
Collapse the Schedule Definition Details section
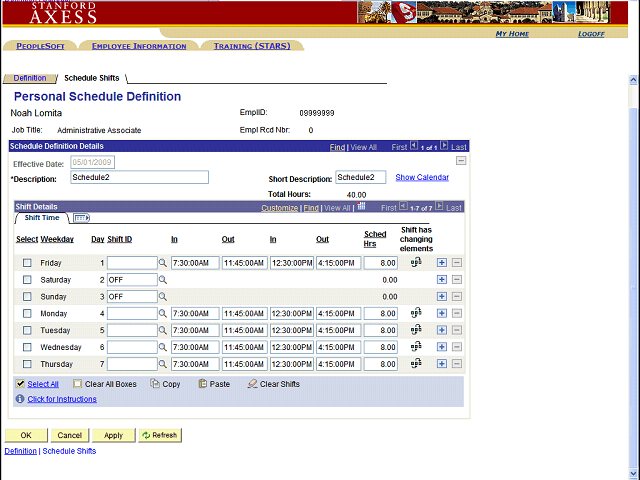point(460,161)
